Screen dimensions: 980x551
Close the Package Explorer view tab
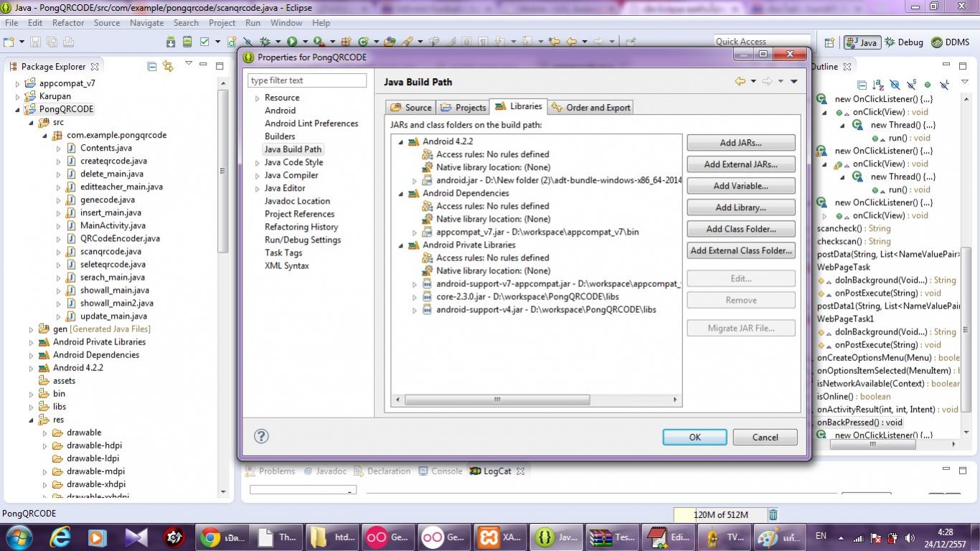94,66
